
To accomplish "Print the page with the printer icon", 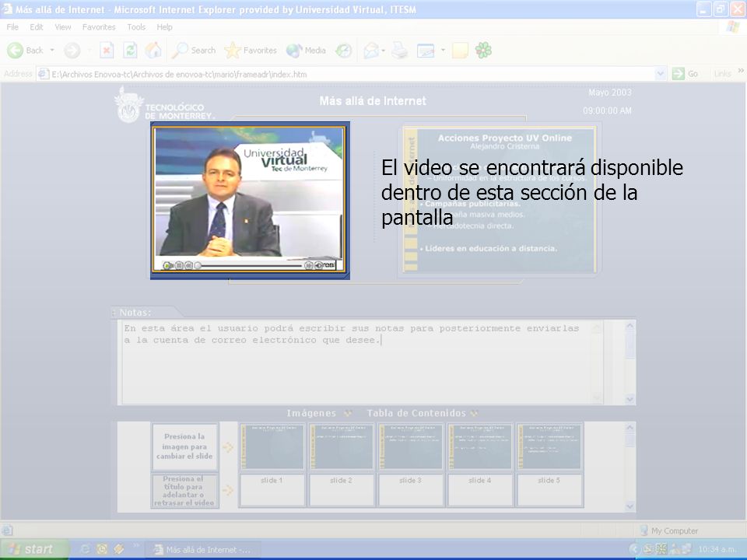I will pyautogui.click(x=400, y=51).
